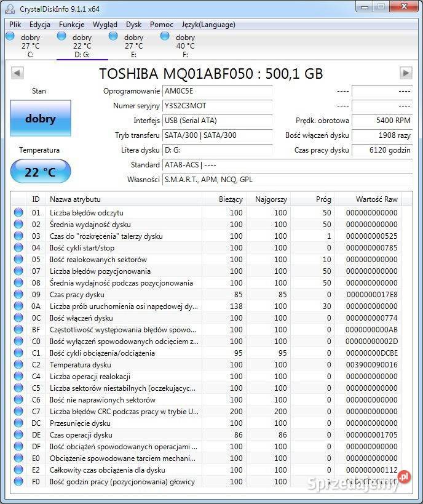Select the E: drive tab
This screenshot has height=504, width=423.
[x=133, y=46]
